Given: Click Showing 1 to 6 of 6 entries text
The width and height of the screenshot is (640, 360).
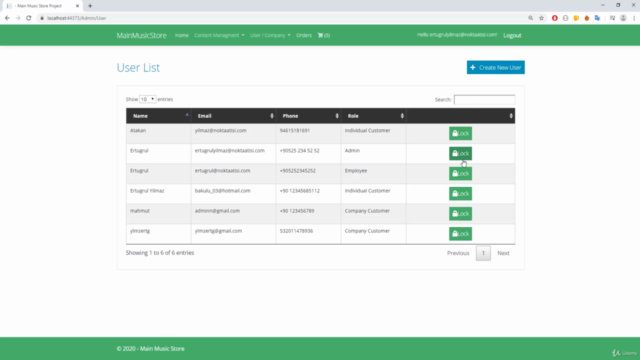Looking at the screenshot, I should click(160, 253).
